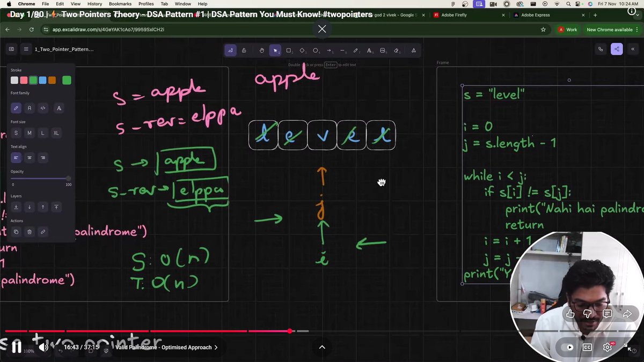
Task: Expand the bottom center up chevron
Action: point(322,347)
